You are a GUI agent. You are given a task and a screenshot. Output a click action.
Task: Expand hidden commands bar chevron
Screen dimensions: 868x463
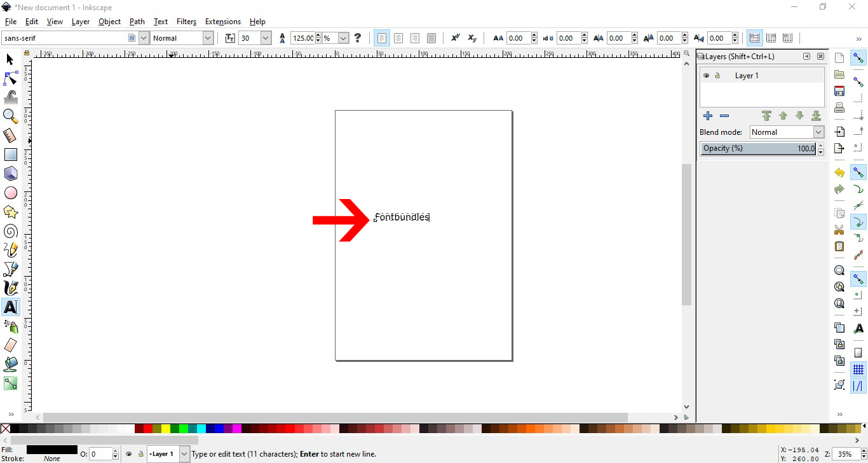pyautogui.click(x=839, y=415)
